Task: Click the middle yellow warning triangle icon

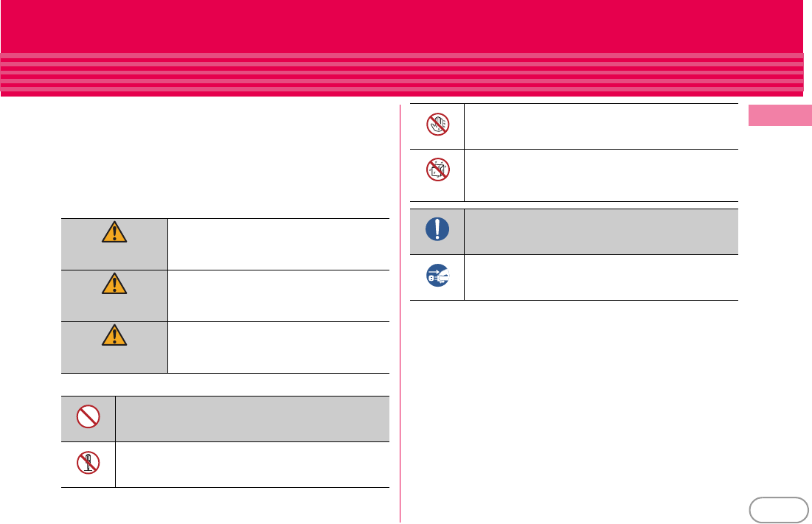Action: coord(114,285)
